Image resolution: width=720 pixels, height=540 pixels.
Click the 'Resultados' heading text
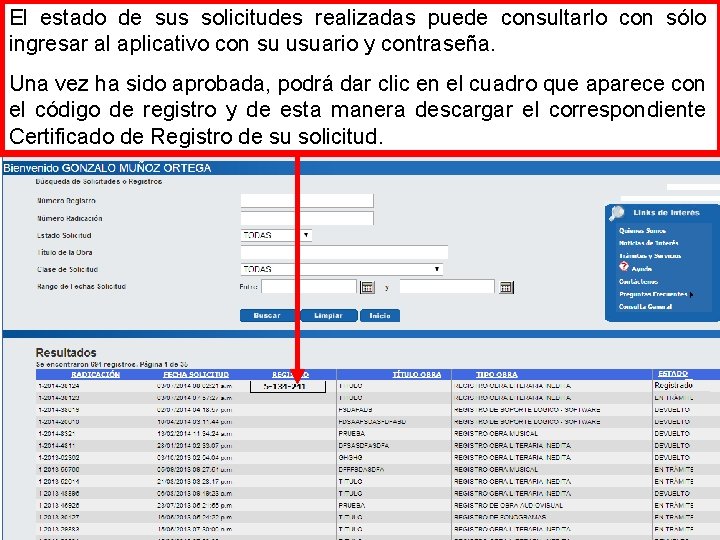[x=66, y=353]
